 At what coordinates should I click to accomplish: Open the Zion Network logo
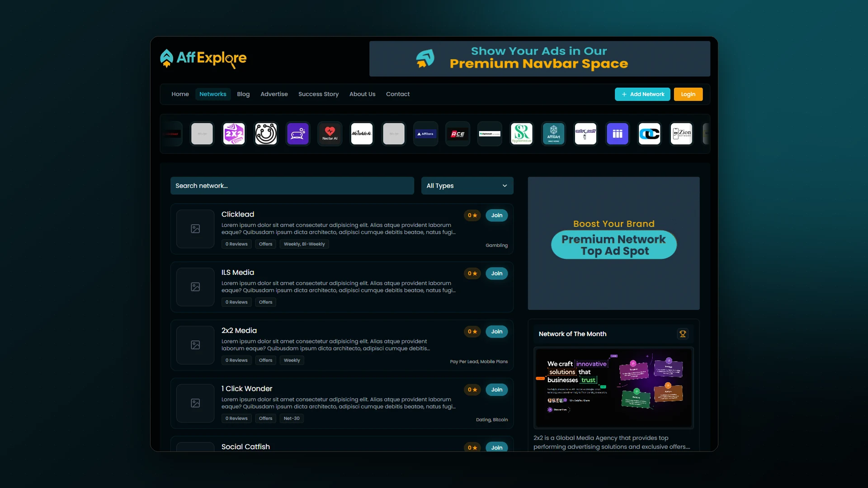pyautogui.click(x=681, y=134)
